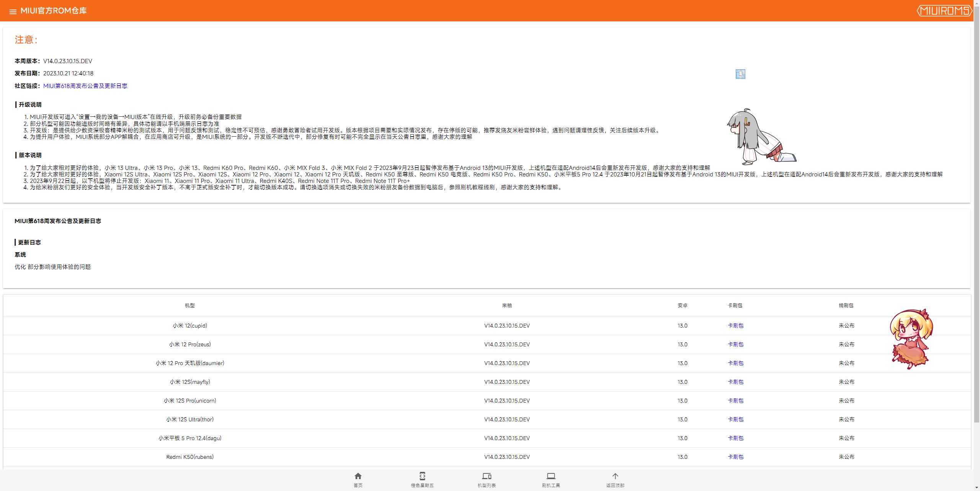Open 橙色星期五 in the bottom navigation
Image resolution: width=980 pixels, height=491 pixels.
coord(422,480)
